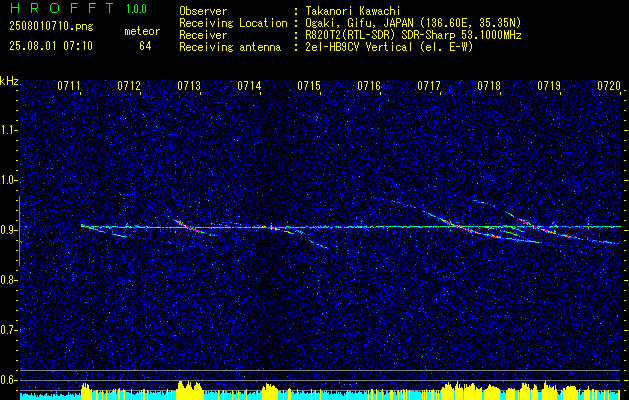Viewport: 629px width, 400px height.
Task: Click the 0716 time marker
Action: 369,85
